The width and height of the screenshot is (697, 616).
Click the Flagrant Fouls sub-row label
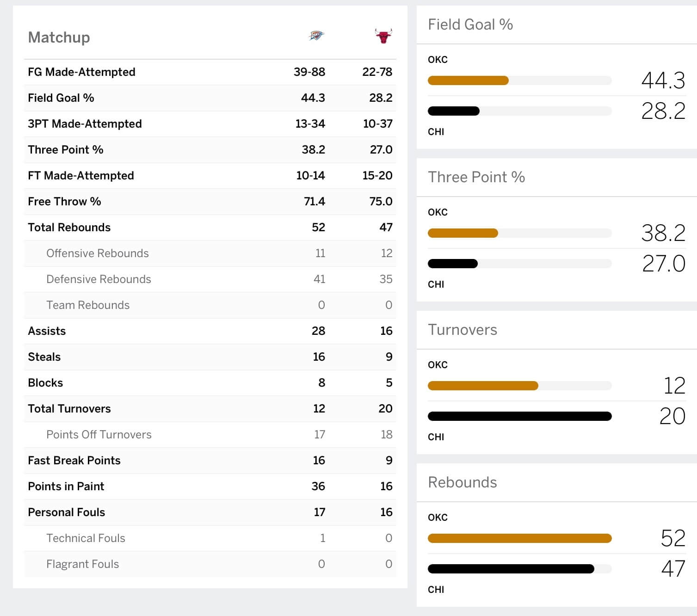[82, 564]
